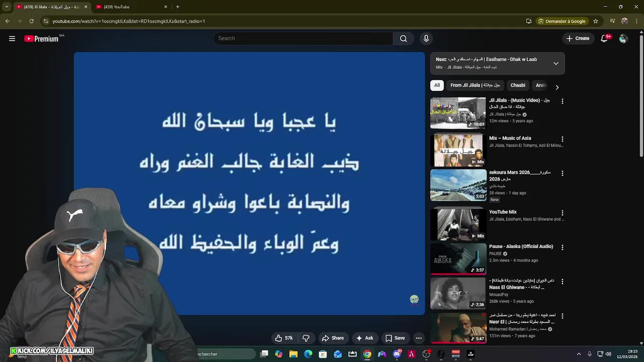Open Chrome three-dot menu
644x362 pixels.
point(636,21)
